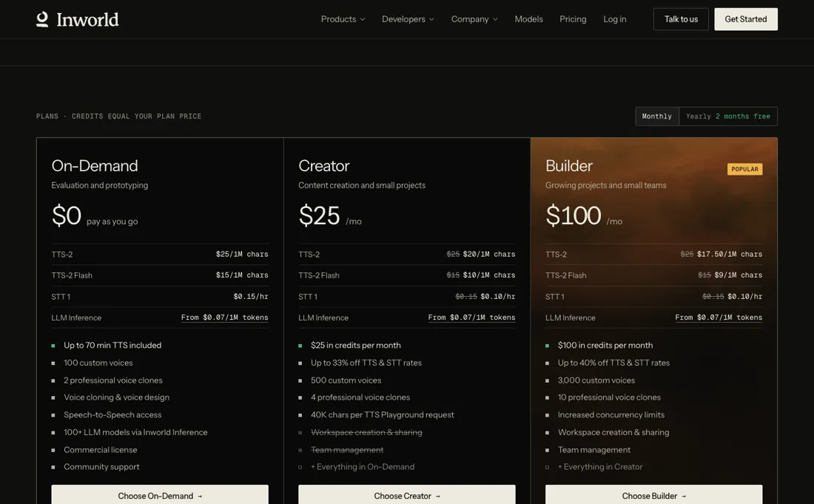The width and height of the screenshot is (814, 504).
Task: Click the Builder plan heading
Action: pyautogui.click(x=569, y=166)
